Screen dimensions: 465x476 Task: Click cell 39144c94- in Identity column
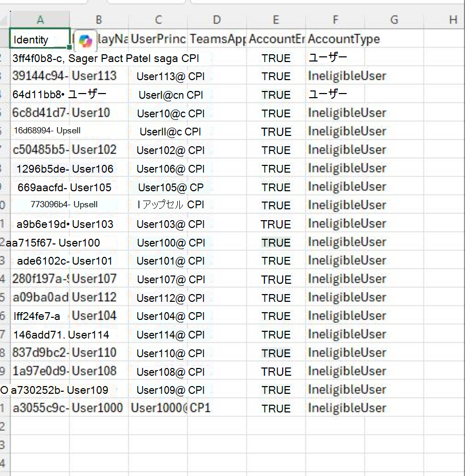[40, 76]
